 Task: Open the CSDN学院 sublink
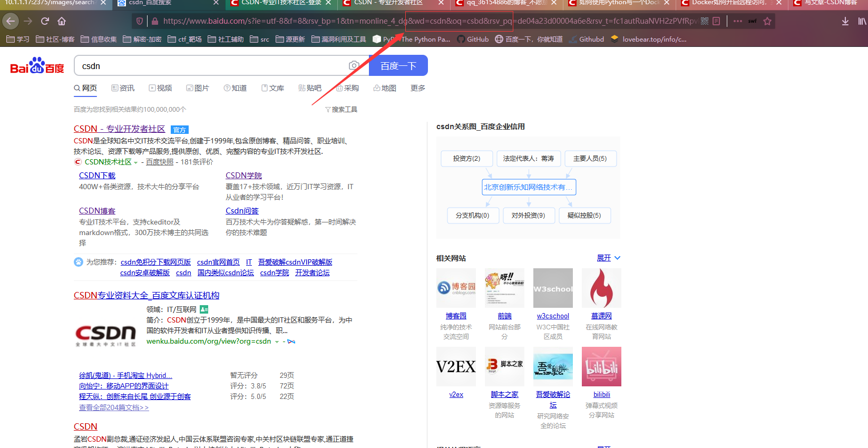point(244,176)
